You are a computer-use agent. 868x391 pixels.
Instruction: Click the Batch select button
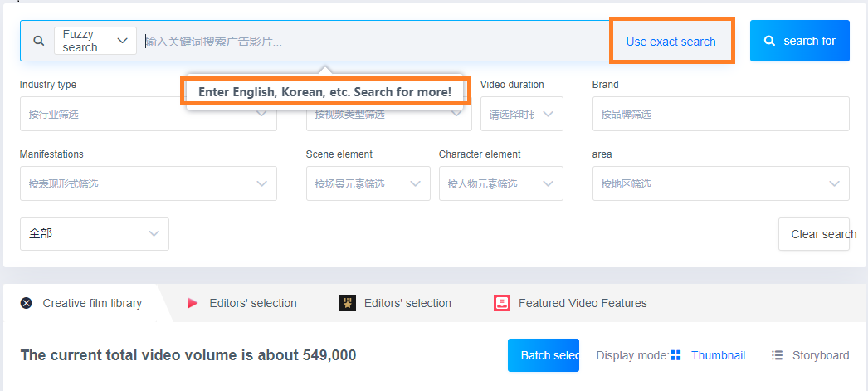[x=543, y=355]
